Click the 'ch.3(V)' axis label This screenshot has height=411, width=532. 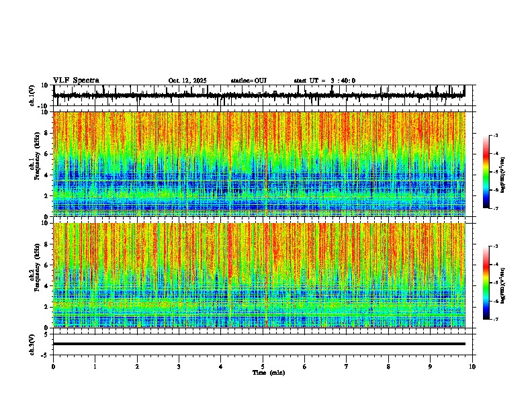coord(32,345)
